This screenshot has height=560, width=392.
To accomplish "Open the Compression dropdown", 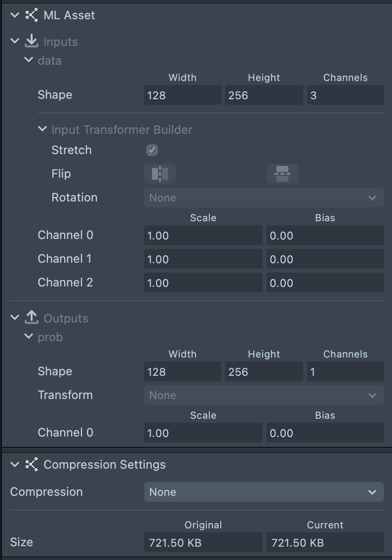I will (264, 492).
